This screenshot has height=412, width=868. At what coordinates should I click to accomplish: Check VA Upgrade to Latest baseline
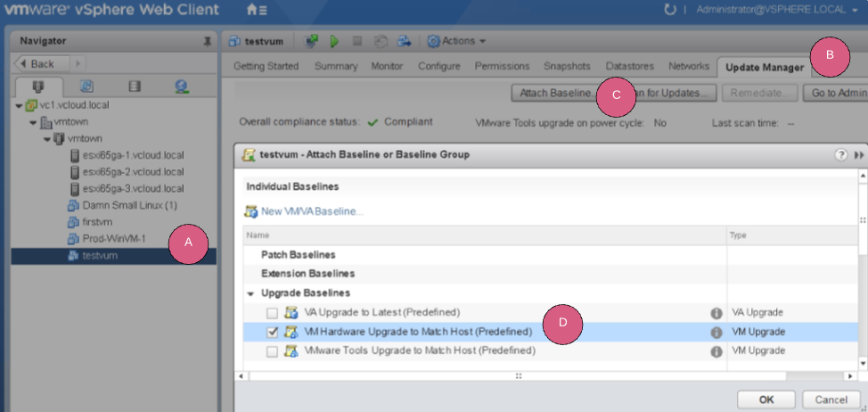click(272, 313)
